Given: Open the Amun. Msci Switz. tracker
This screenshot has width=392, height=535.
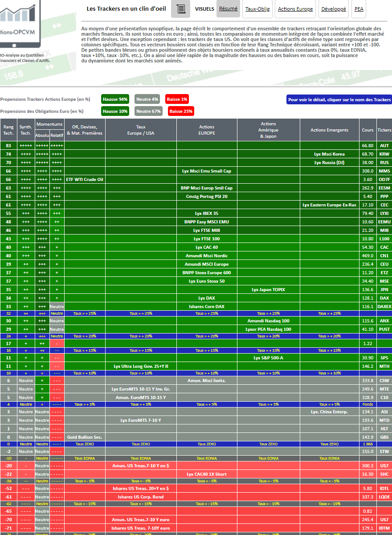Looking at the screenshot, I should tap(207, 380).
